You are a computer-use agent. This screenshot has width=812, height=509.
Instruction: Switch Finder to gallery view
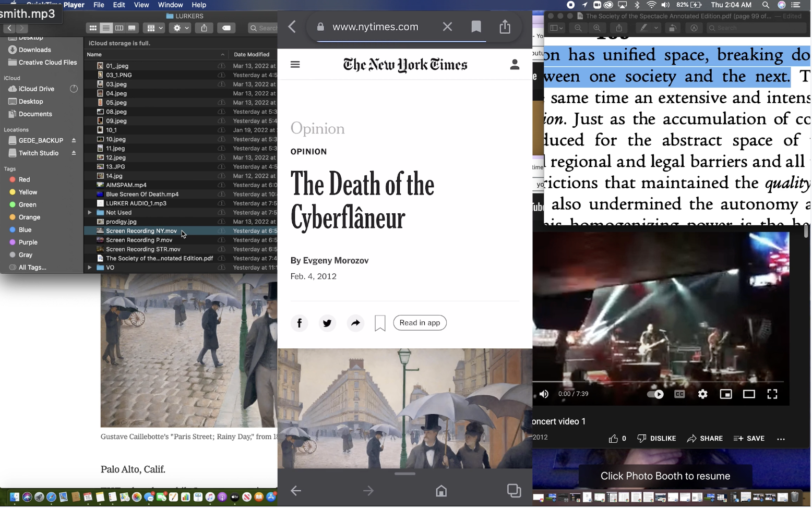pyautogui.click(x=132, y=28)
